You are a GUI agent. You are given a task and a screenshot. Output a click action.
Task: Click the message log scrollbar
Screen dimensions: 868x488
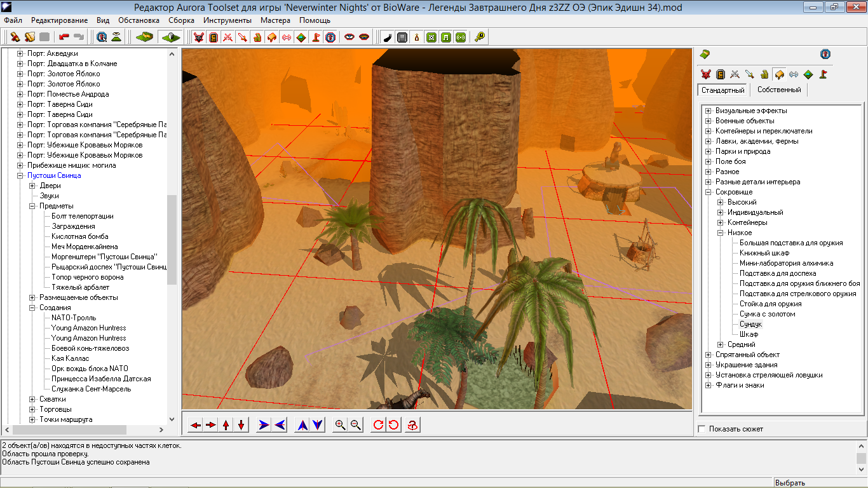(861, 458)
